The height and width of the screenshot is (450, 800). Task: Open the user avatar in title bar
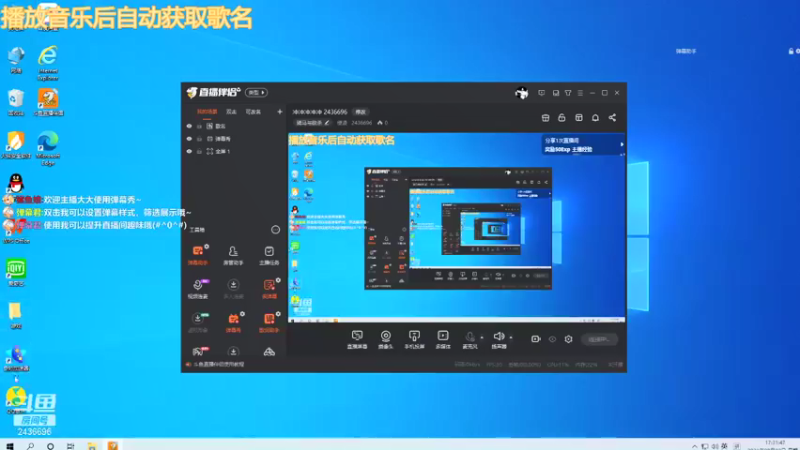coord(521,93)
